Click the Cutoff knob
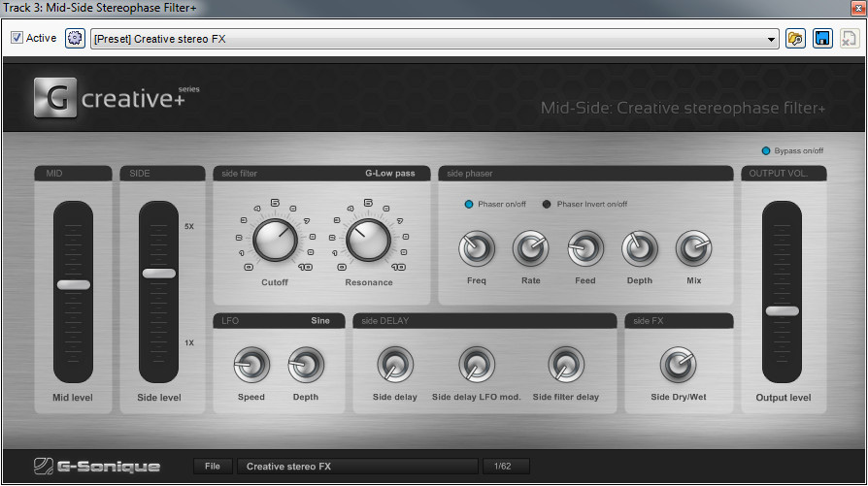This screenshot has width=868, height=486. pos(275,241)
